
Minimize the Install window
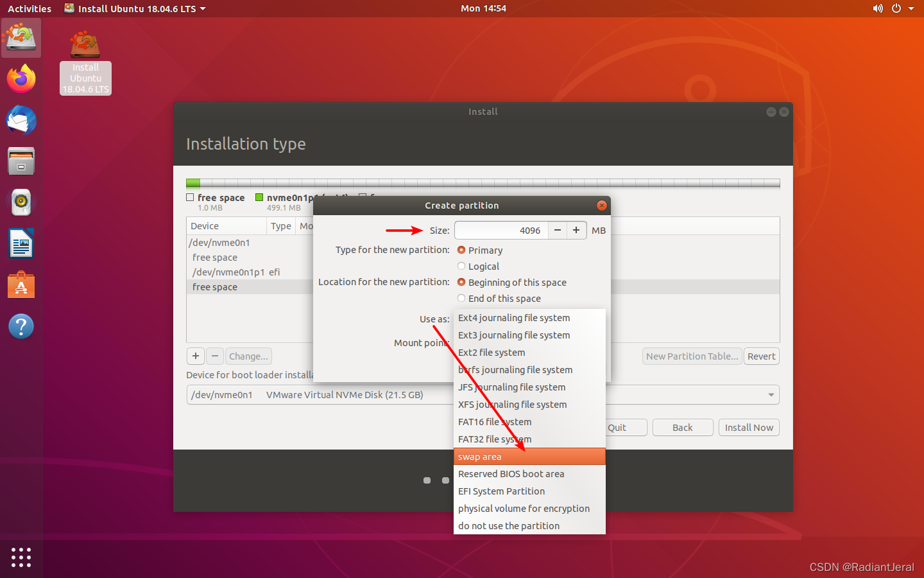(771, 112)
